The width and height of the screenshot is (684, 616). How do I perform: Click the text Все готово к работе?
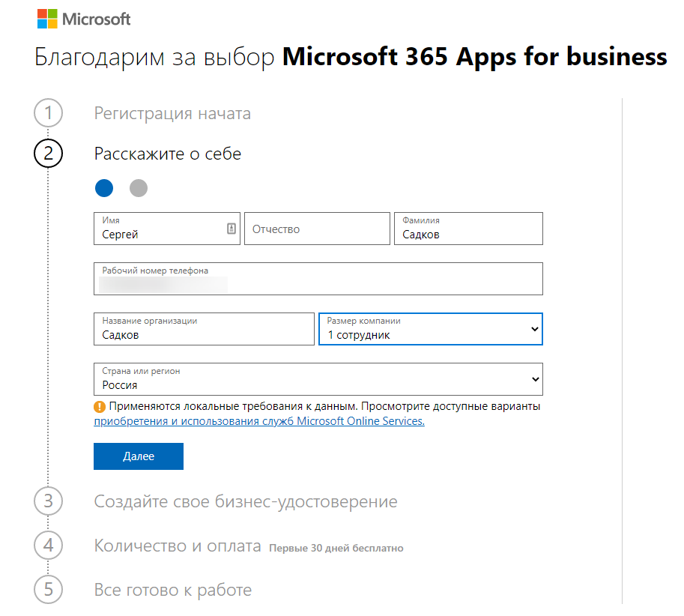pos(173,590)
